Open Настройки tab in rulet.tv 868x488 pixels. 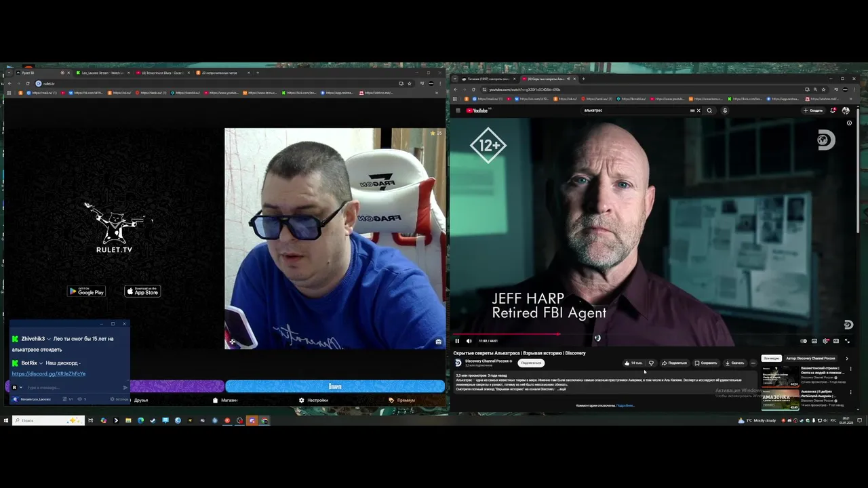tap(313, 400)
